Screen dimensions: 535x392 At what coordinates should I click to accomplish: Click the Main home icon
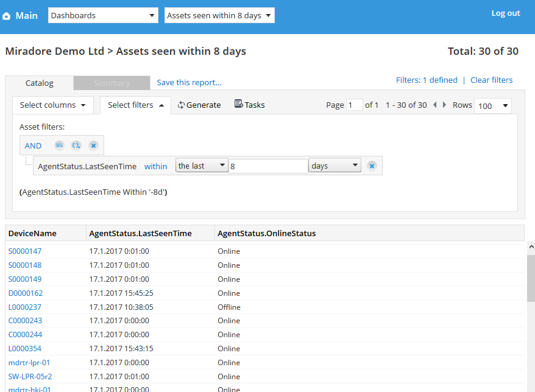pos(7,16)
